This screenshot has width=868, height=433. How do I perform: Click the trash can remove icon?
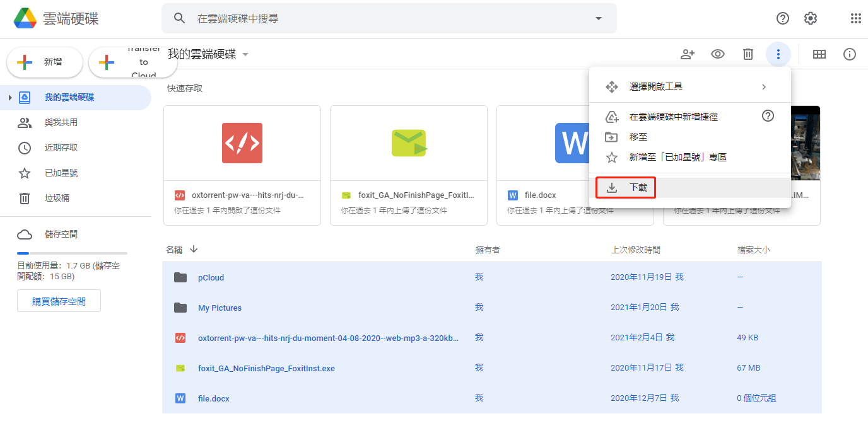(748, 54)
